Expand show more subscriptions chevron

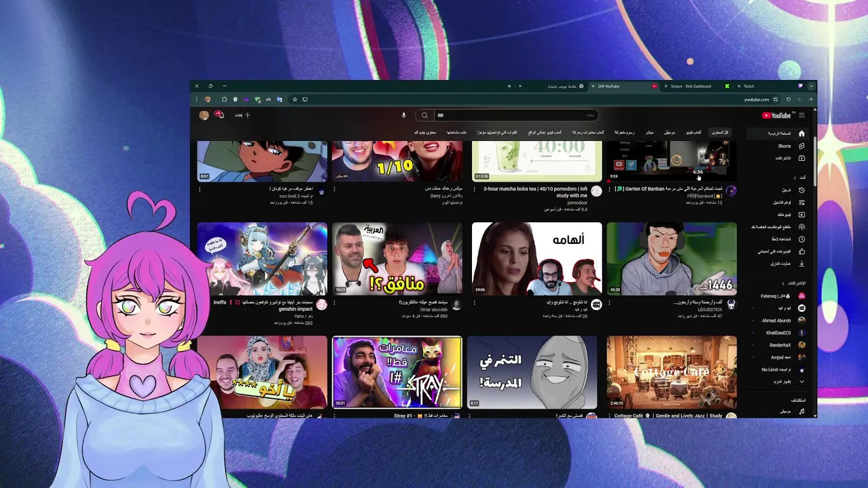(x=802, y=382)
